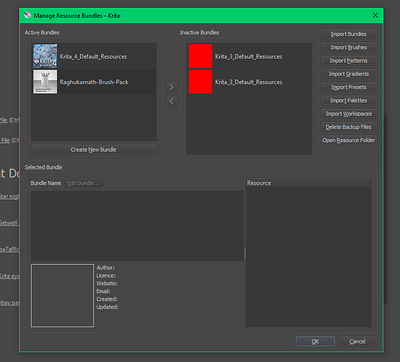Viewport: 400px width, 362px height.
Task: Click the Website: label
Action: click(107, 284)
